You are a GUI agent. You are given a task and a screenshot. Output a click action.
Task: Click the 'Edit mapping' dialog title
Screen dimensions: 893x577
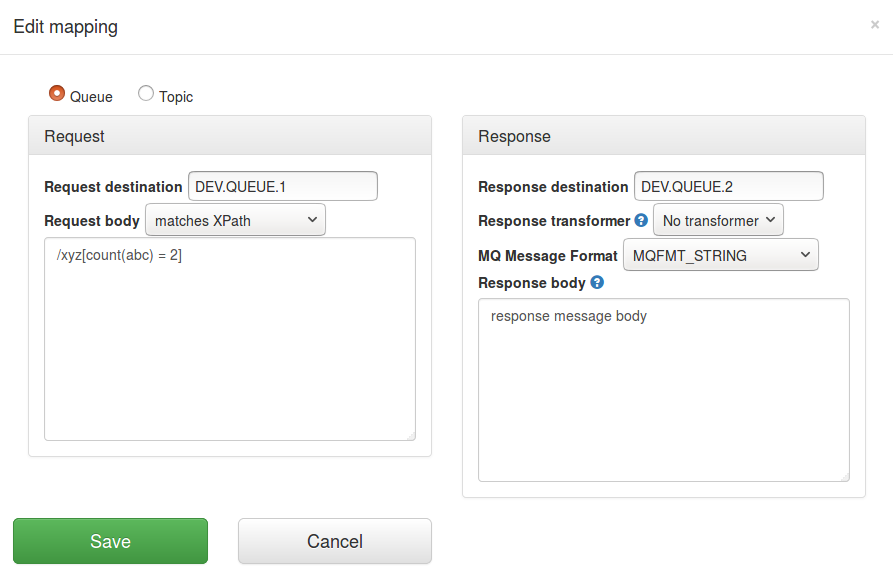(65, 27)
